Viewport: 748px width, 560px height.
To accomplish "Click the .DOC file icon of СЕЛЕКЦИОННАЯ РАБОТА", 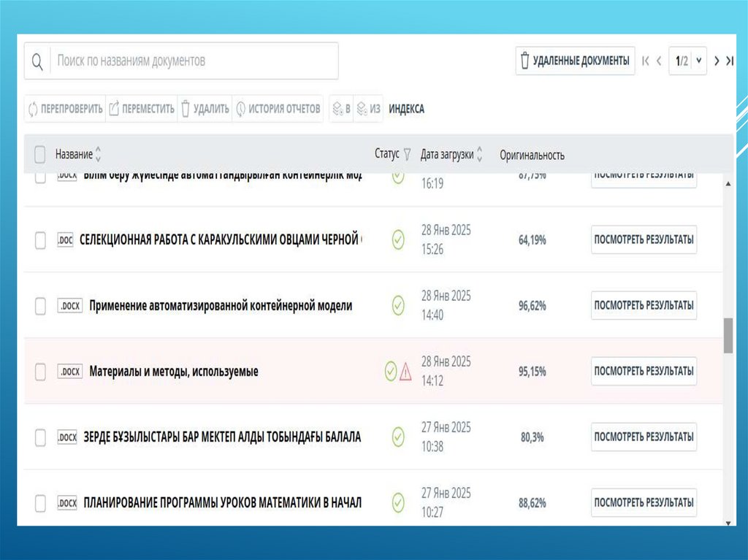I will pos(65,239).
